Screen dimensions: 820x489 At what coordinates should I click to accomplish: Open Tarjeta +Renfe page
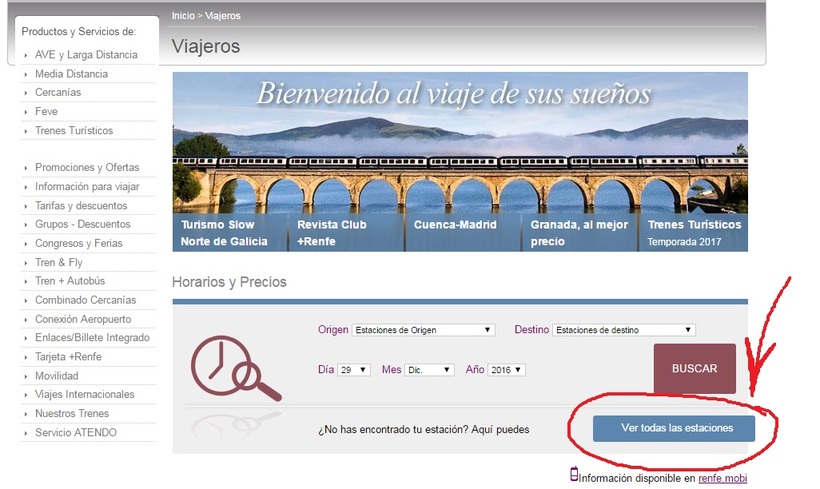[68, 357]
